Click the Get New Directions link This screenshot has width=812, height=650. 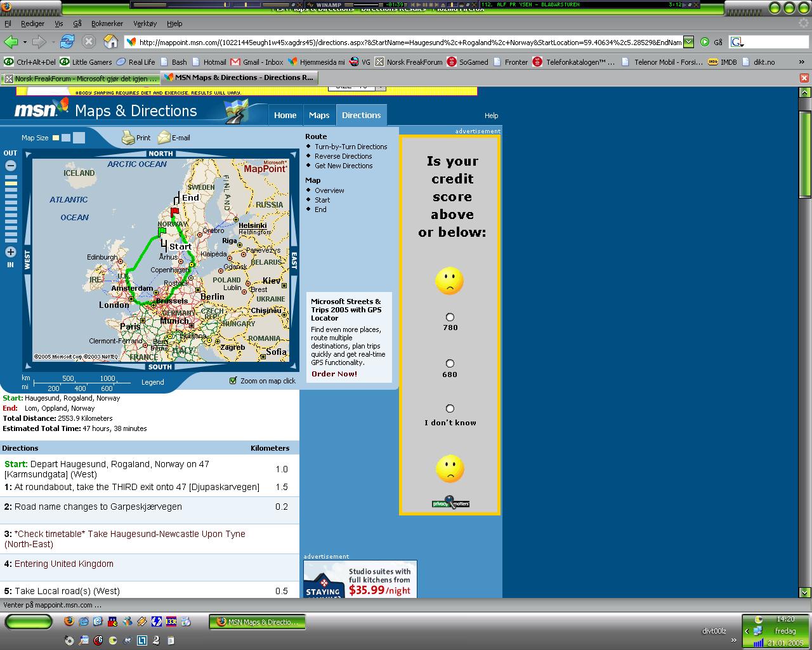pyautogui.click(x=344, y=166)
